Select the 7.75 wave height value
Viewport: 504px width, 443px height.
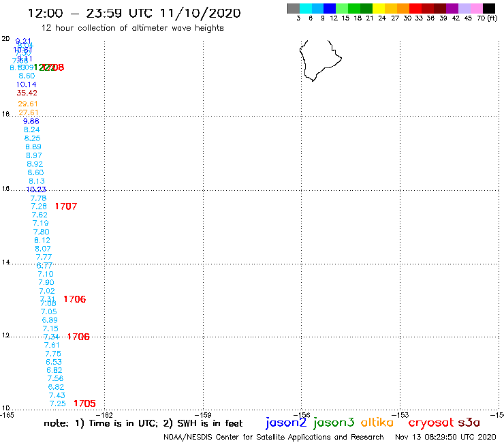click(x=53, y=354)
